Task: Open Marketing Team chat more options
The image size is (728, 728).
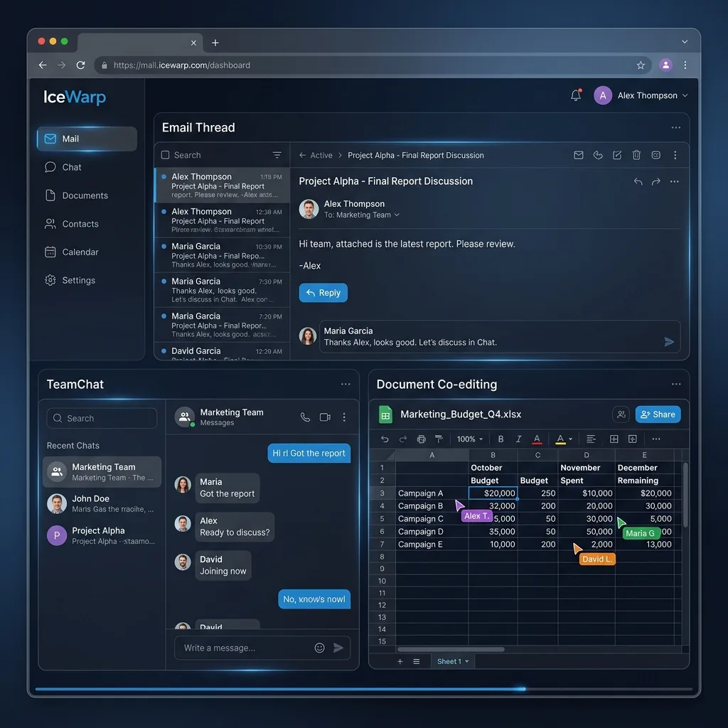Action: (x=344, y=417)
